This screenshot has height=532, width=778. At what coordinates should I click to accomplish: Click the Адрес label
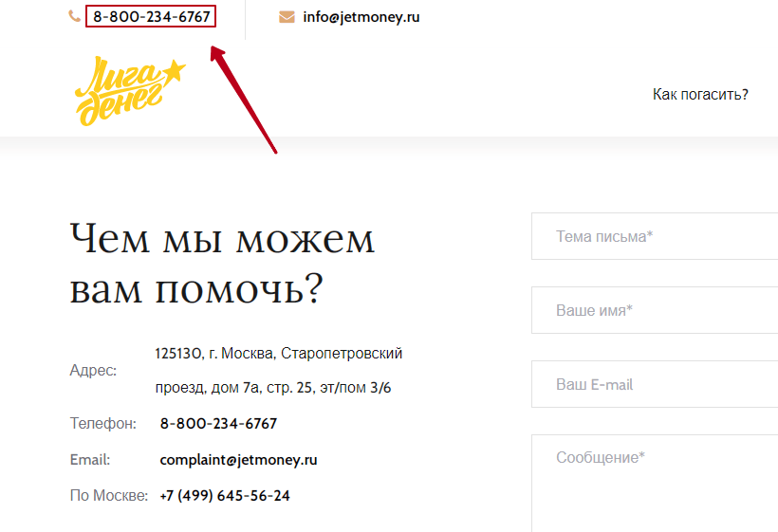93,371
